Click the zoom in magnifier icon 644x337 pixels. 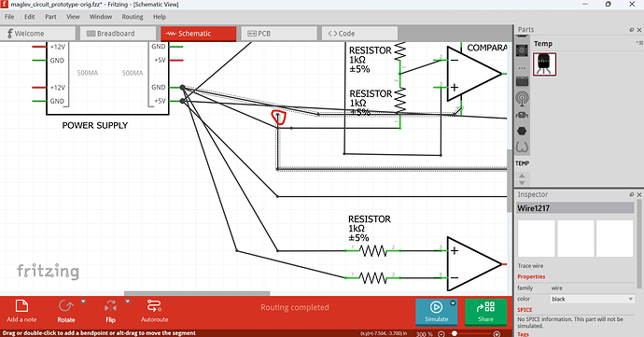pos(497,333)
